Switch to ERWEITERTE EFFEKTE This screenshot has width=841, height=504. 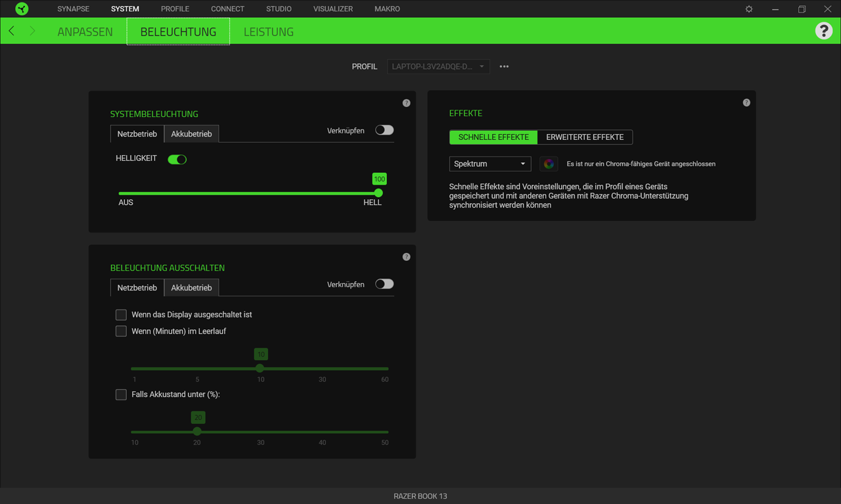coord(585,137)
